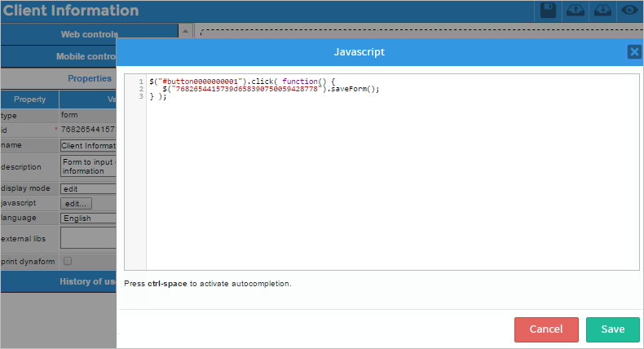Click into the name field
This screenshot has height=349, width=644.
[x=88, y=145]
